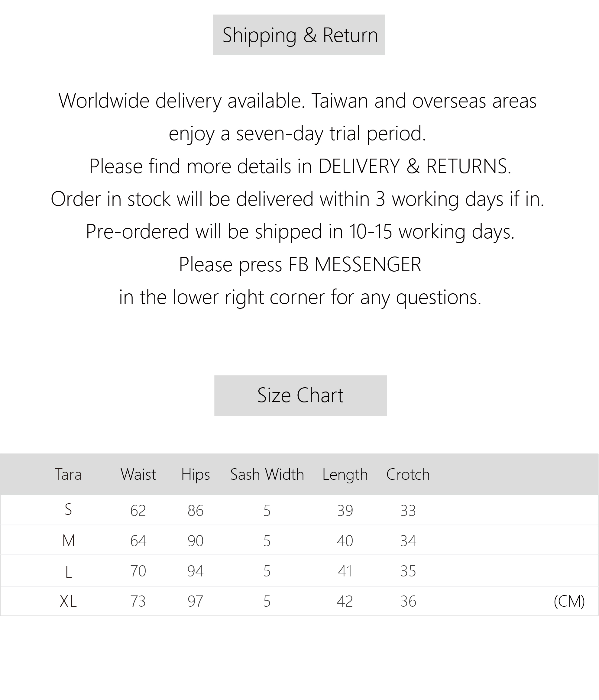Select the Tara column header
Image resolution: width=599 pixels, height=700 pixels.
pyautogui.click(x=68, y=474)
